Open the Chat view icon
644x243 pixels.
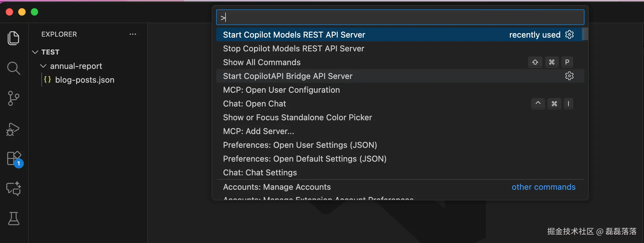13,189
